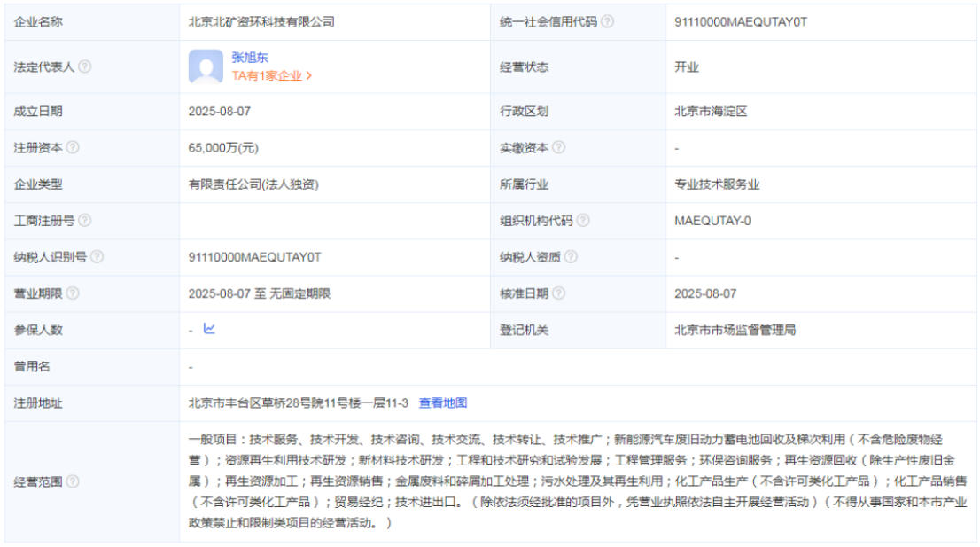This screenshot has height=547, width=980.
Task: Click help icon next to 经营范围
Action: click(73, 481)
